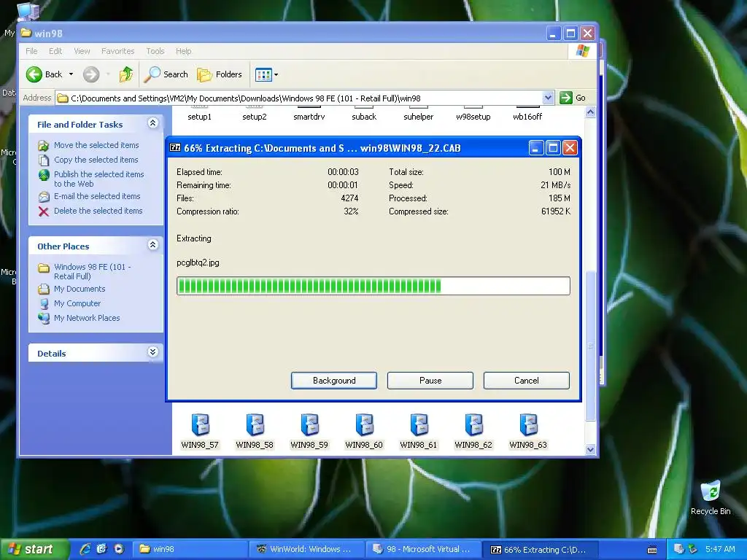Select the WIN98_60 cabinet file icon
The width and height of the screenshot is (747, 560).
pyautogui.click(x=365, y=424)
